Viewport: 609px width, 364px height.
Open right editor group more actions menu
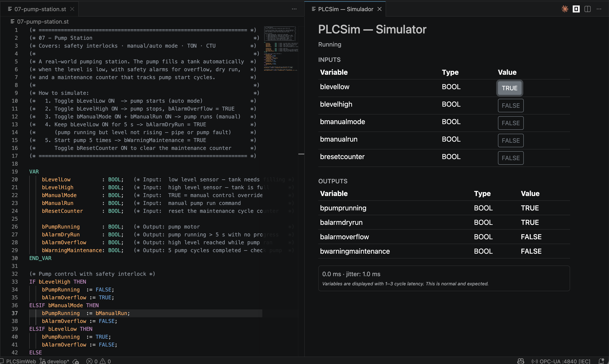click(x=599, y=9)
